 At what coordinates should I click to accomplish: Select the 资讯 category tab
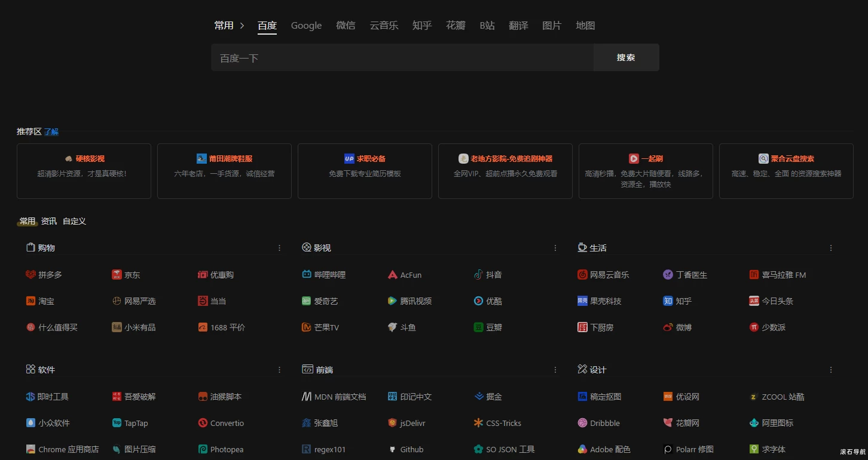tap(49, 221)
